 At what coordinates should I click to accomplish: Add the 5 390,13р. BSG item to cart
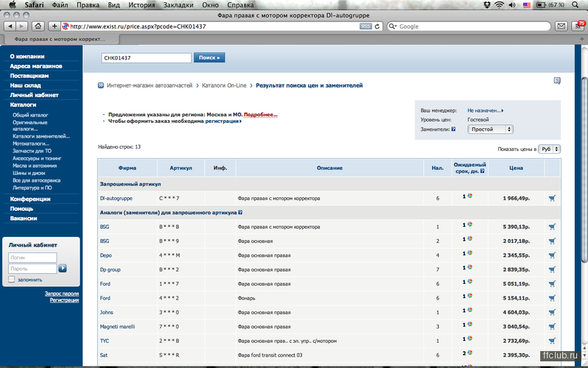(x=552, y=227)
